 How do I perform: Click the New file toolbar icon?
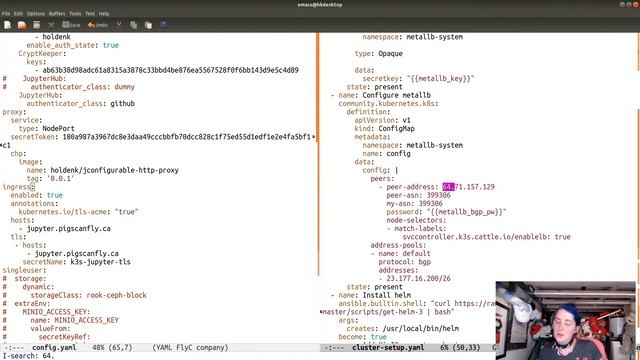(x=7, y=25)
